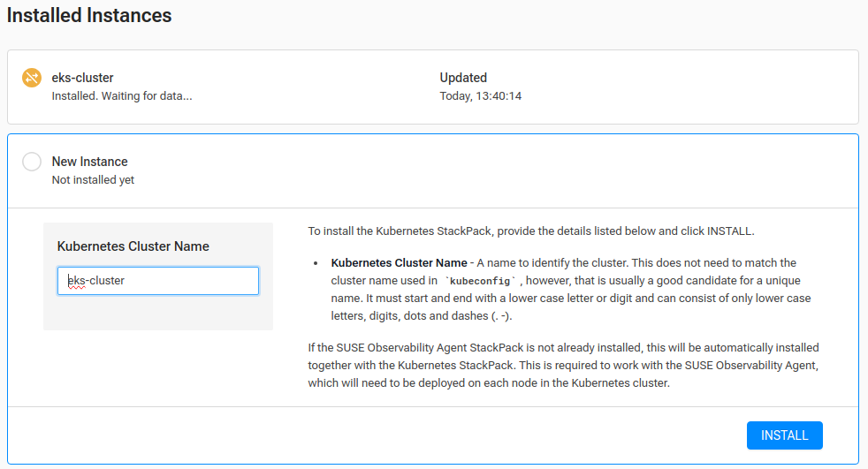Expand the eks-cluster installed instance name
868x469 pixels.
pyautogui.click(x=82, y=78)
